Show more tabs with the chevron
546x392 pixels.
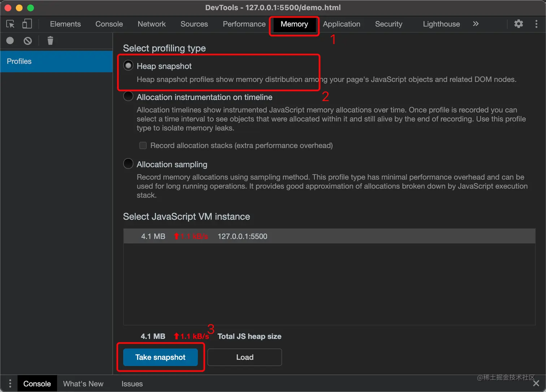tap(476, 24)
